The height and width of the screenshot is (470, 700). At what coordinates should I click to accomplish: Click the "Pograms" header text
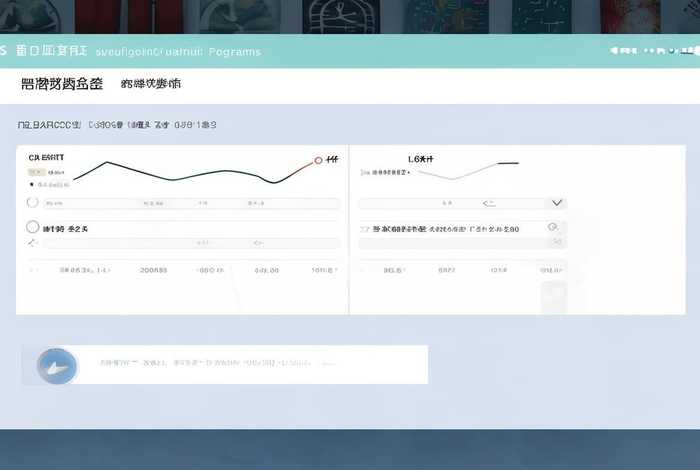pyautogui.click(x=234, y=51)
